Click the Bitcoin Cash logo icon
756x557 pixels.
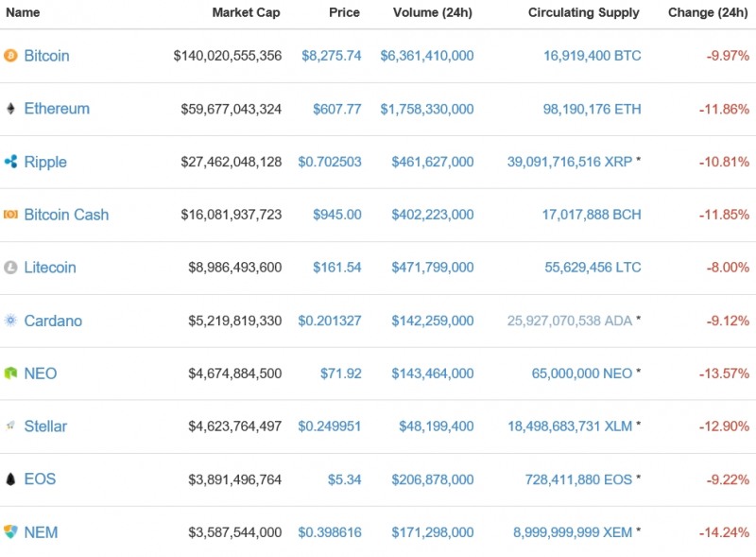[x=10, y=215]
